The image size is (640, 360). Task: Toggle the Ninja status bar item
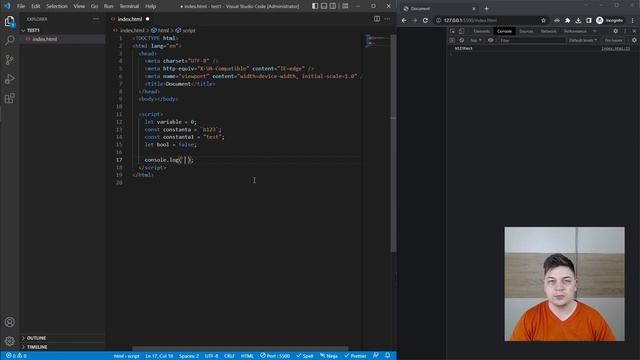tap(329, 356)
